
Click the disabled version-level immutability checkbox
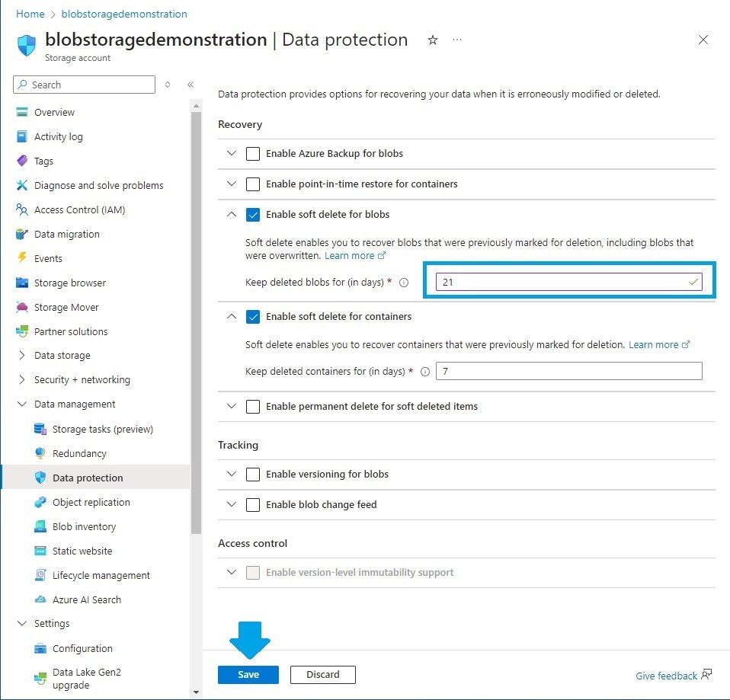(x=253, y=573)
